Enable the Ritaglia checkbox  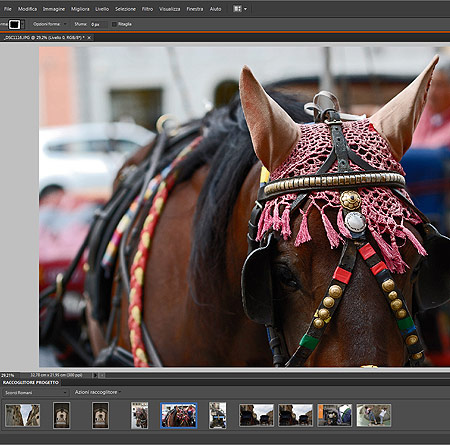click(114, 24)
